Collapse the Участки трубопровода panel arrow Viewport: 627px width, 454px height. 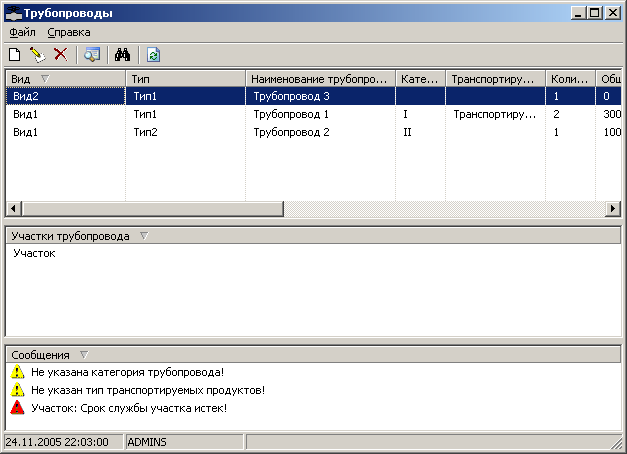(143, 236)
